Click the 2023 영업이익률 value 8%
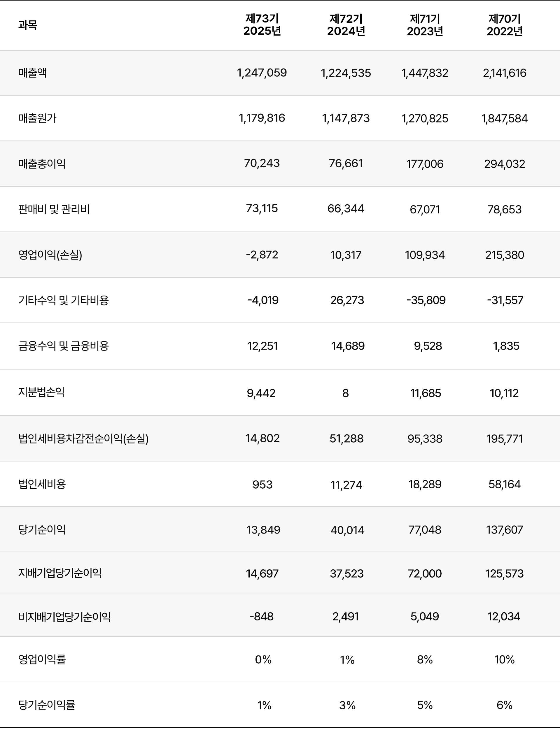 [x=425, y=660]
